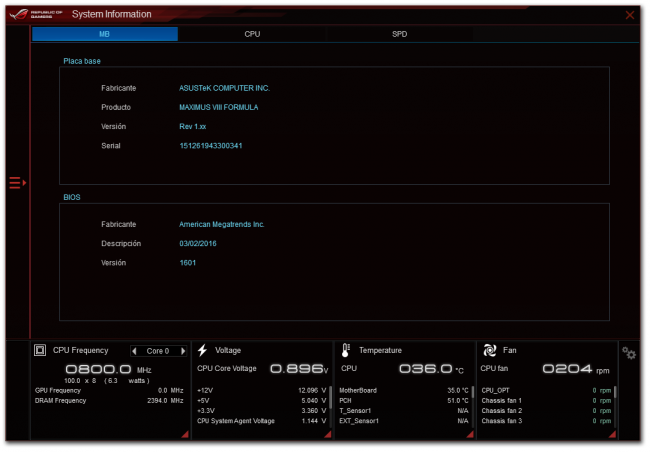Expand the Temperature panel corner triangle
The height and width of the screenshot is (452, 650).
coord(468,435)
